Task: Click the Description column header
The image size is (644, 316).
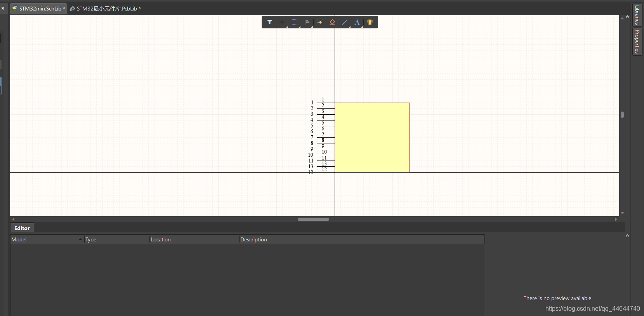Action: click(361, 239)
